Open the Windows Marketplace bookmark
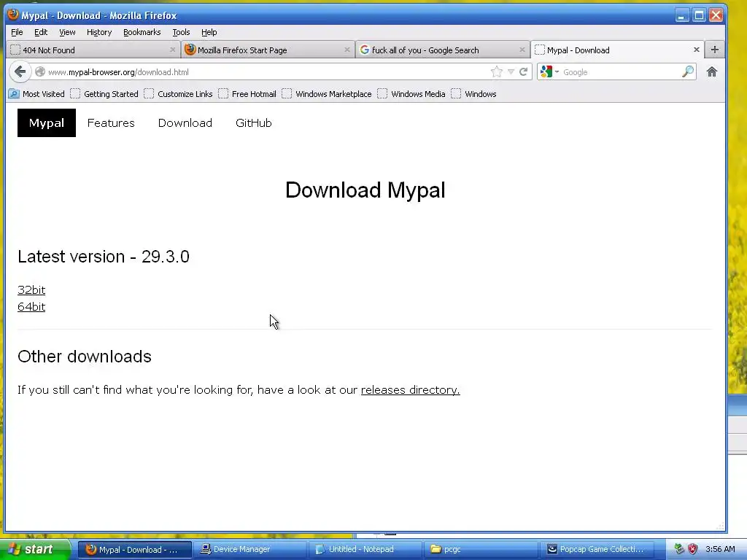Viewport: 747px width, 560px height. pyautogui.click(x=327, y=94)
